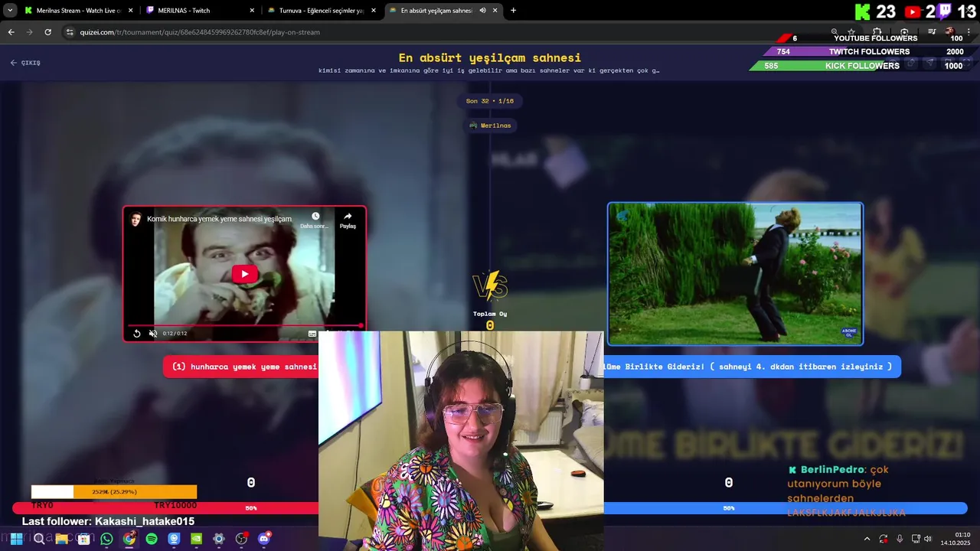The image size is (980, 551).
Task: Show hidden system tray icons
Action: pos(867,539)
